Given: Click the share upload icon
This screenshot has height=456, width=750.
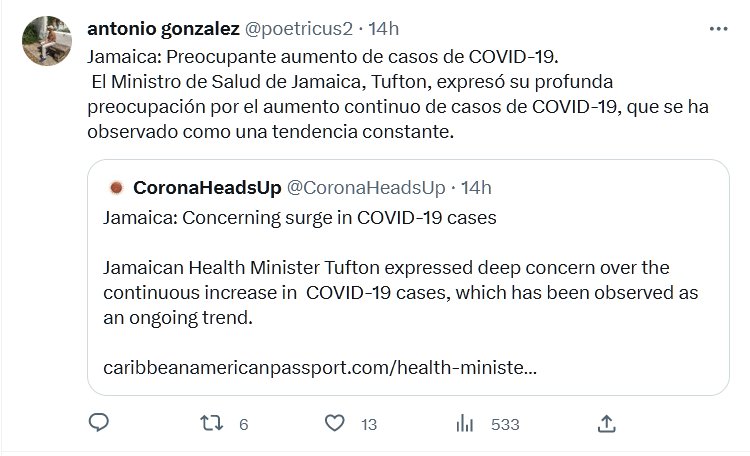Looking at the screenshot, I should [x=605, y=423].
